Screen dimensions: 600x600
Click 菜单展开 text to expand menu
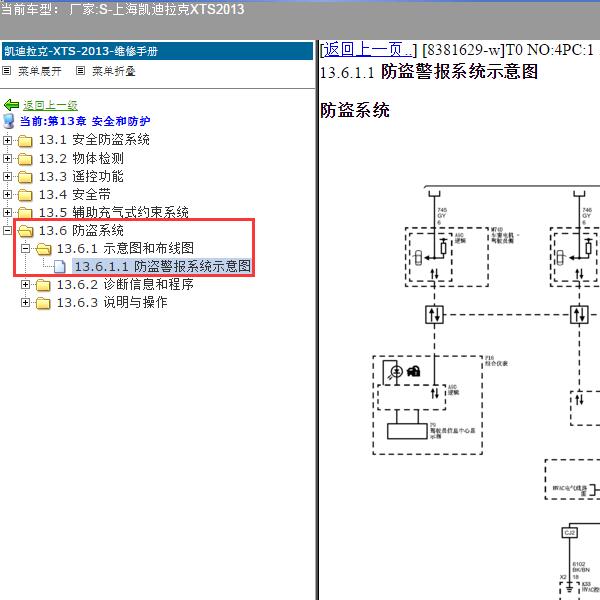(40, 71)
